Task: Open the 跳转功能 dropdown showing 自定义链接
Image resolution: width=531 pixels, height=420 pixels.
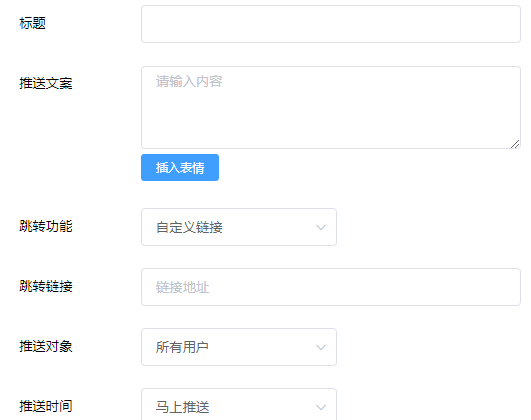Action: [x=239, y=227]
